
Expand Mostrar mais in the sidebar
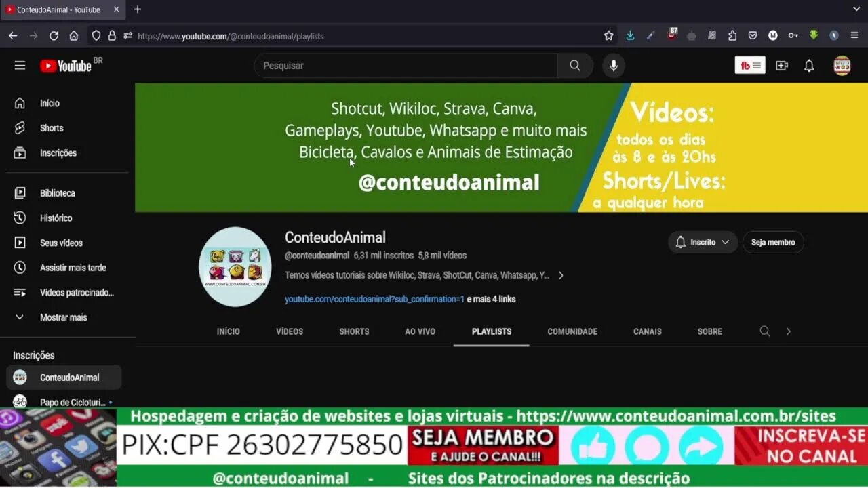pos(67,317)
